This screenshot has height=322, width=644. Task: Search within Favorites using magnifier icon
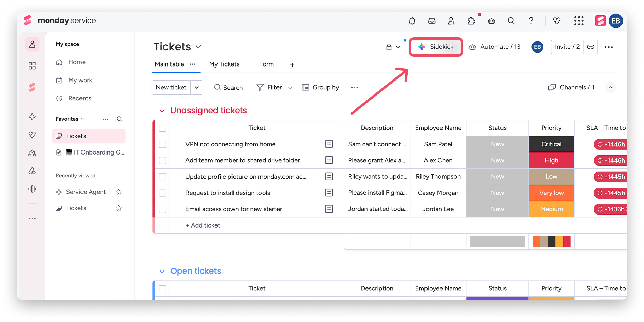pos(120,119)
